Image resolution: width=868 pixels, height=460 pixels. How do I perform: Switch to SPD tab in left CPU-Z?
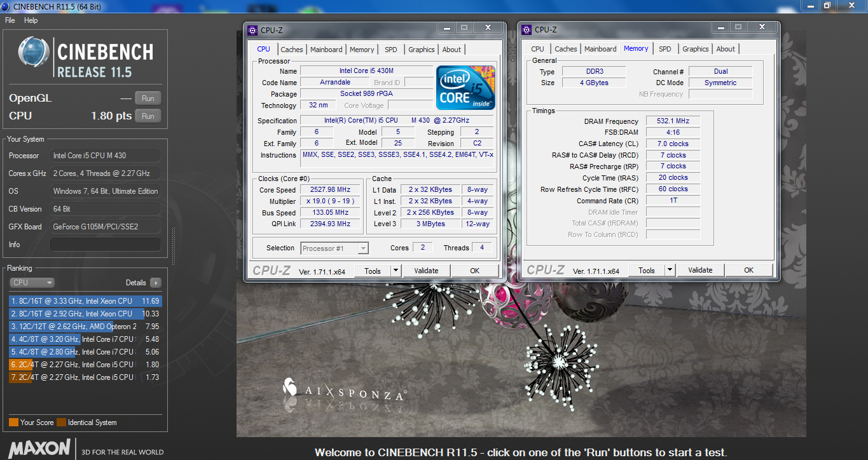tap(391, 50)
